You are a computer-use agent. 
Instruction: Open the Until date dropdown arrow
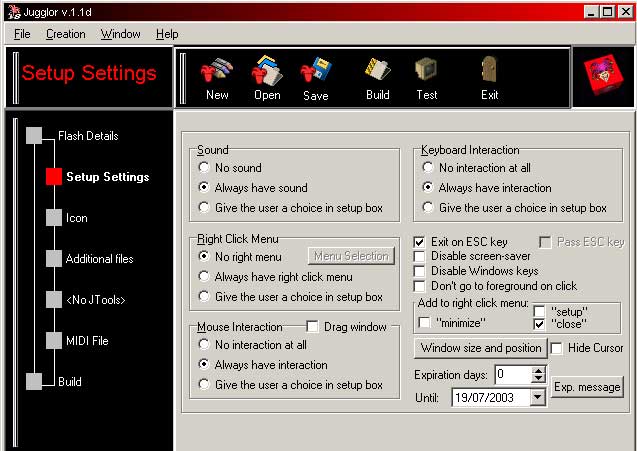pyautogui.click(x=537, y=397)
